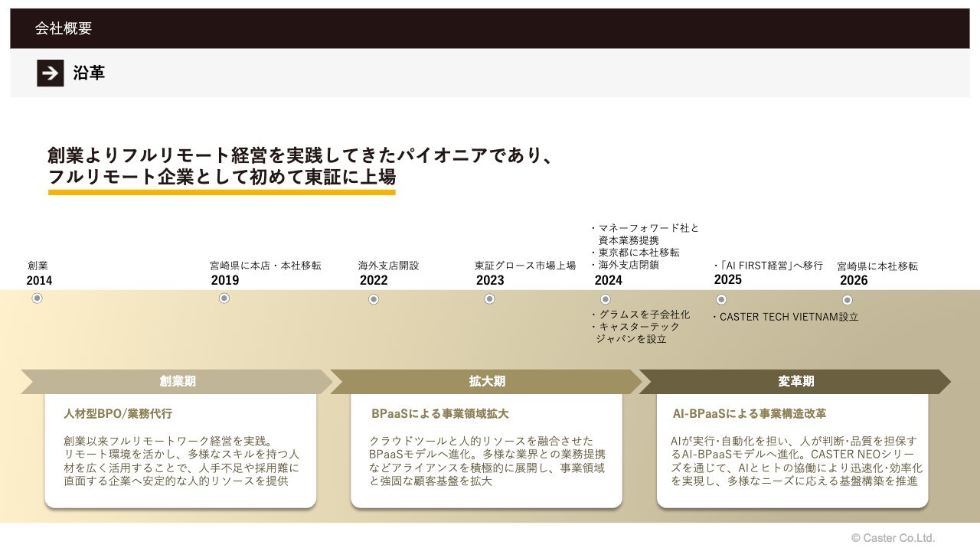The width and height of the screenshot is (980, 551).
Task: Click the CASTER TECH VIETNAM設立 text
Action: pyautogui.click(x=786, y=317)
